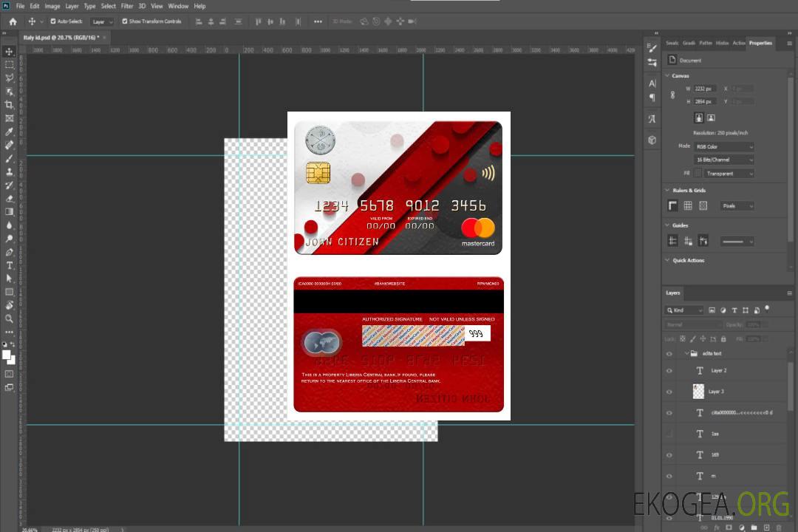Hide Layer 3 visibility eye
798x532 pixels.
point(669,392)
